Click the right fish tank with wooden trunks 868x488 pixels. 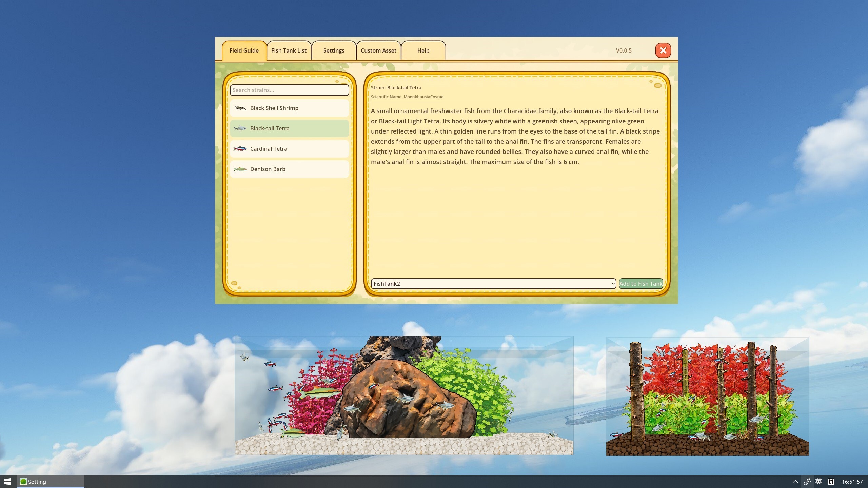click(x=707, y=396)
